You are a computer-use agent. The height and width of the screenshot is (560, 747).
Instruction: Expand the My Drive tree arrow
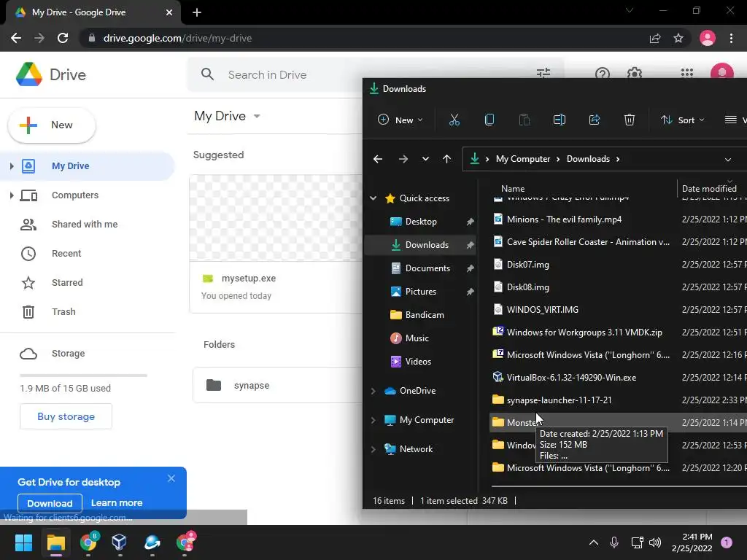point(12,166)
